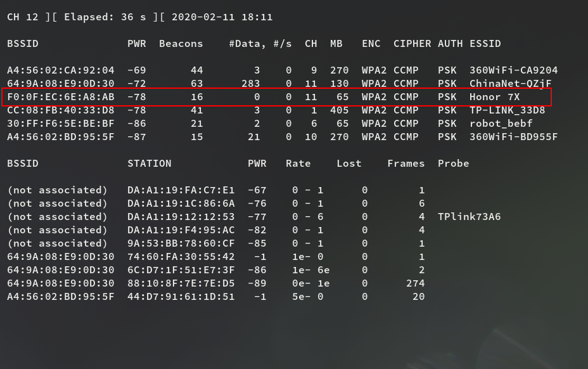Screen dimensions: 588x369
Task: Click the robot_bebf ESSID
Action: point(501,124)
